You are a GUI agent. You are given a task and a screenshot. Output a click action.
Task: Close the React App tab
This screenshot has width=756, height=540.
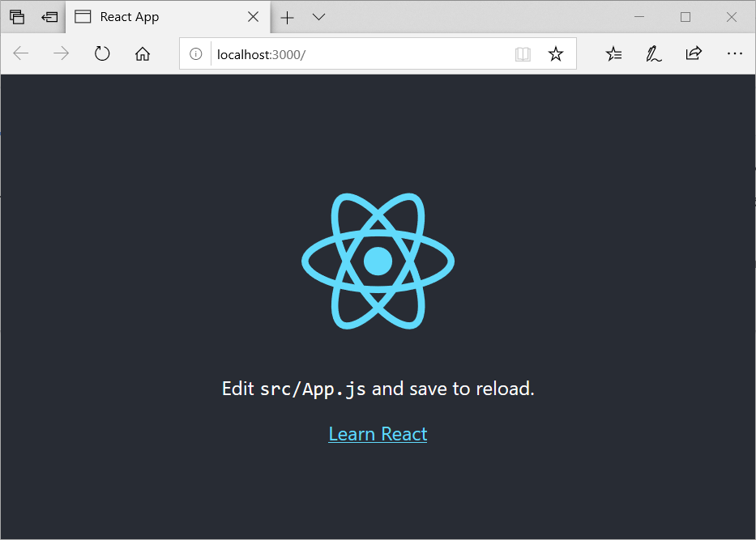click(x=252, y=16)
